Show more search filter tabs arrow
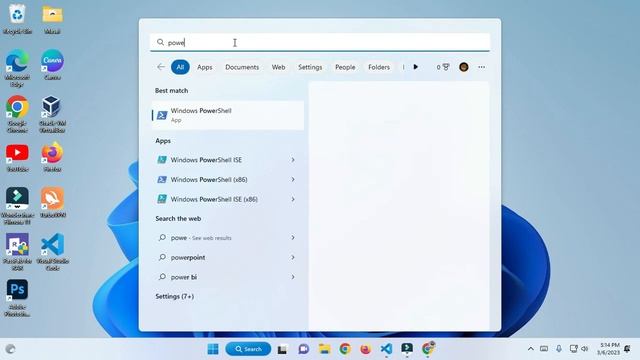The image size is (640, 360). pyautogui.click(x=416, y=67)
